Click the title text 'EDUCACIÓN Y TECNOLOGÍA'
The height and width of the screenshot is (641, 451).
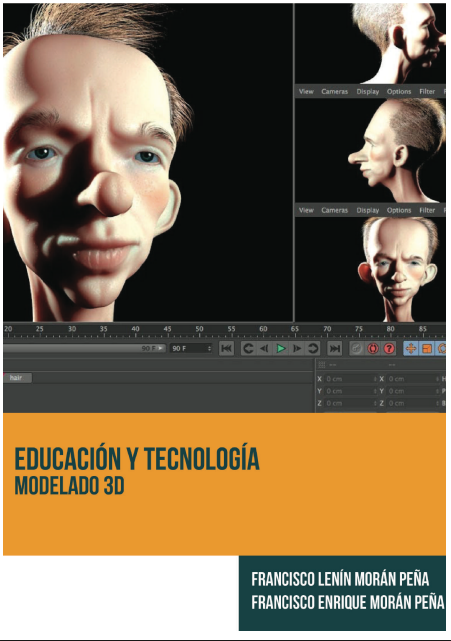click(137, 459)
